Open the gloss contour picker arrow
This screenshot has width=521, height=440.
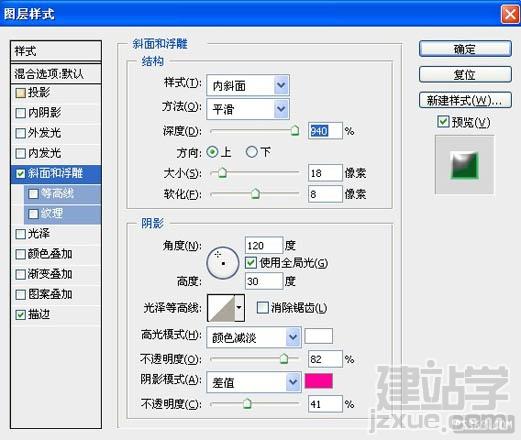coord(239,308)
